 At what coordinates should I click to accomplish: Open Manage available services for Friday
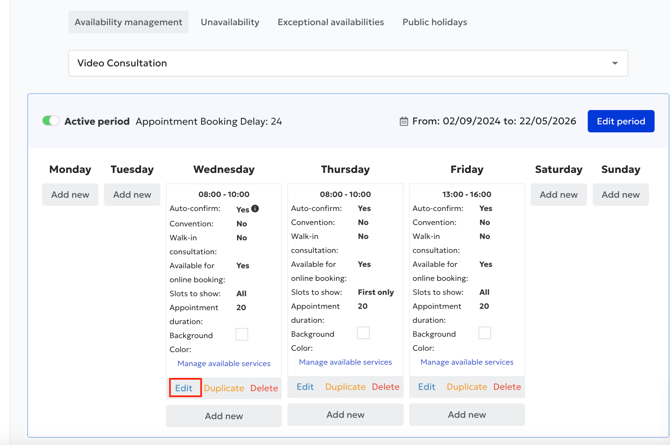pyautogui.click(x=467, y=362)
